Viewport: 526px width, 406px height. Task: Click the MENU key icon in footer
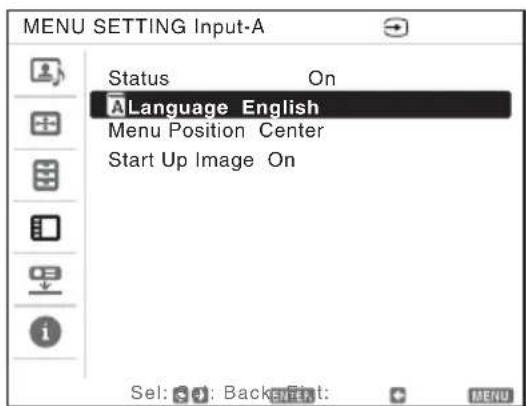coord(491,396)
